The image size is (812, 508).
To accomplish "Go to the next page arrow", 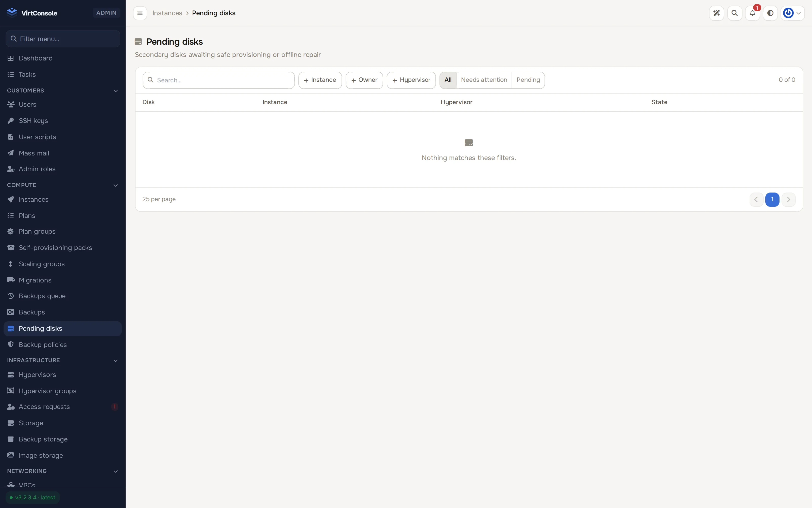I will 788,200.
